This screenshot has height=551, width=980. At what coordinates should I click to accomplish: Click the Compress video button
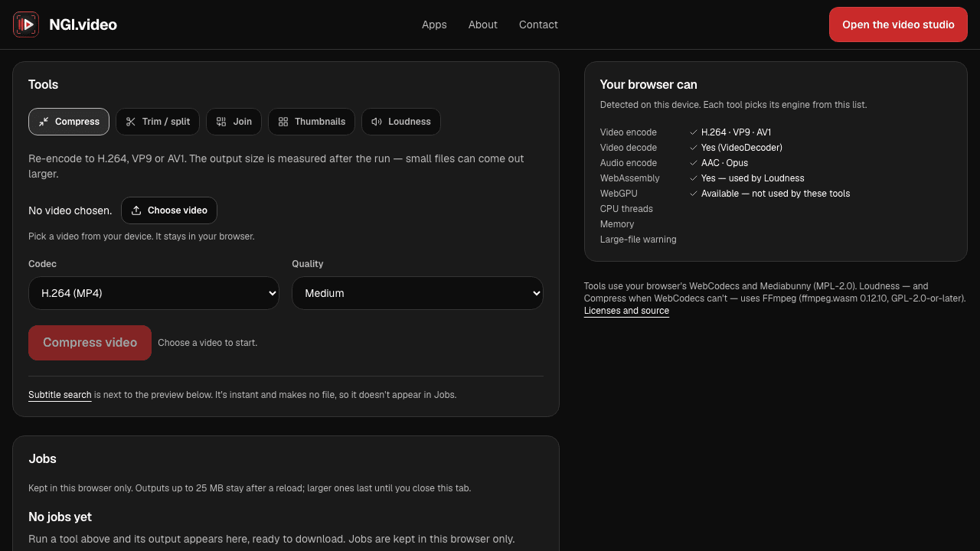[90, 343]
